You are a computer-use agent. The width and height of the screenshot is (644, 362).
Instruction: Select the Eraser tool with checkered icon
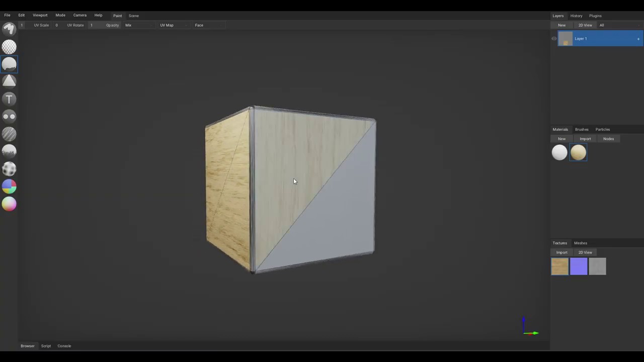tap(9, 47)
